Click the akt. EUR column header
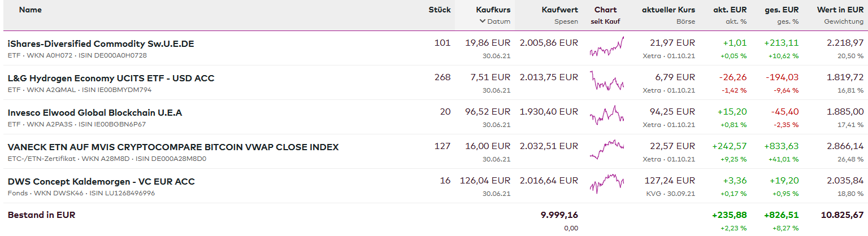This screenshot has height=236, width=868. pyautogui.click(x=730, y=10)
